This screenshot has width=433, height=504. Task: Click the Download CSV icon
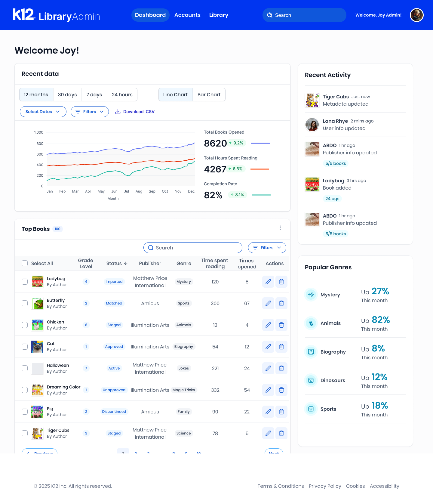tap(118, 112)
